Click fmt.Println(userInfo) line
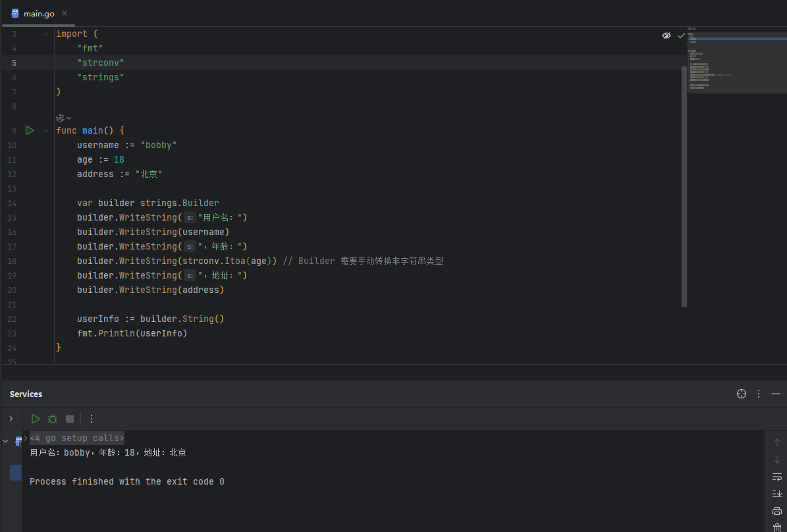Viewport: 787px width, 532px height. [x=132, y=333]
